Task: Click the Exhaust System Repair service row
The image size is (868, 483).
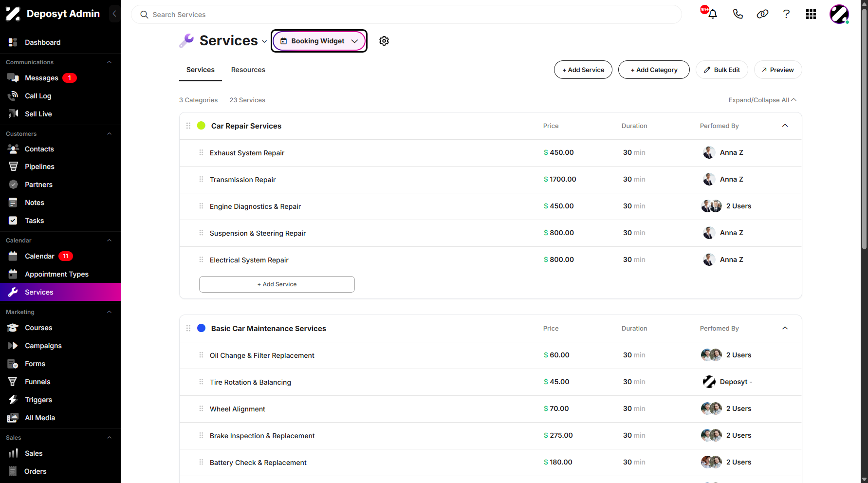Action: pyautogui.click(x=491, y=153)
